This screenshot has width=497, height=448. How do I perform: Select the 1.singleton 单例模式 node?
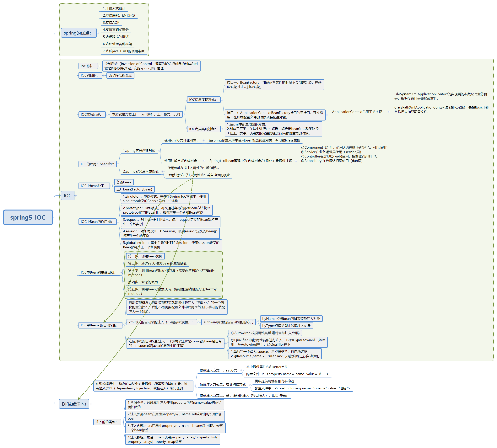(165, 199)
